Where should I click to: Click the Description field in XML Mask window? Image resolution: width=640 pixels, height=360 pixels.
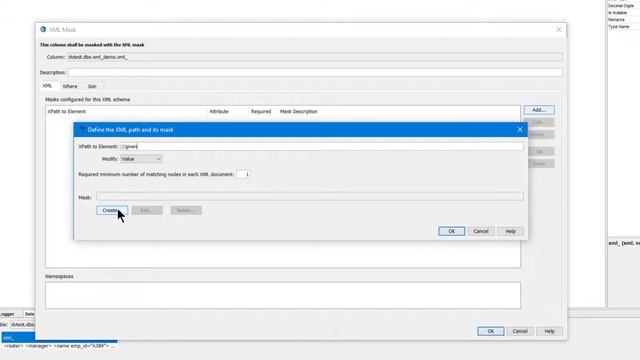(315, 72)
